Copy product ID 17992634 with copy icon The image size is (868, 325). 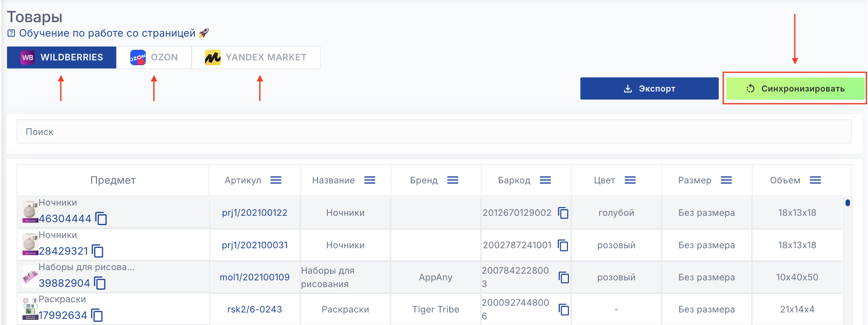pos(97,315)
